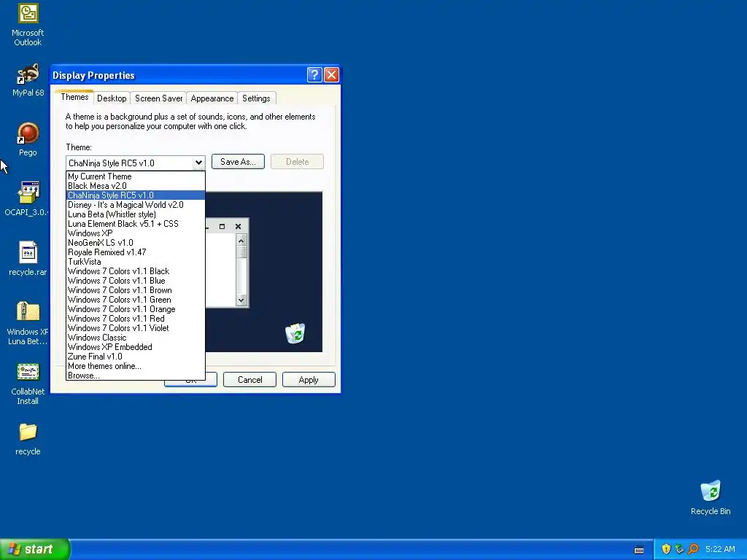Click the safely remove hardware tray icon
The width and height of the screenshot is (747, 560).
pos(679,549)
